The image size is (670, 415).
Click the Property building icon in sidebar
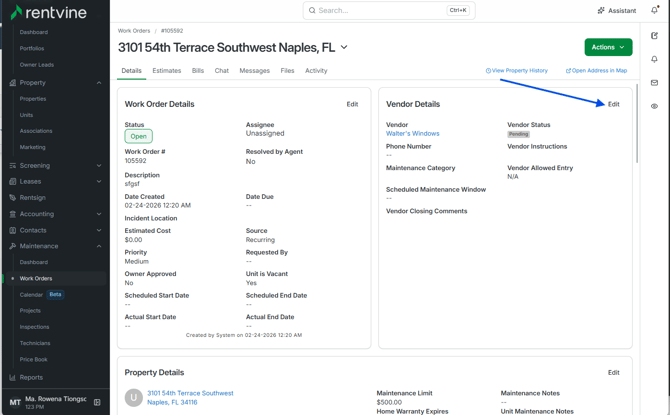12,82
